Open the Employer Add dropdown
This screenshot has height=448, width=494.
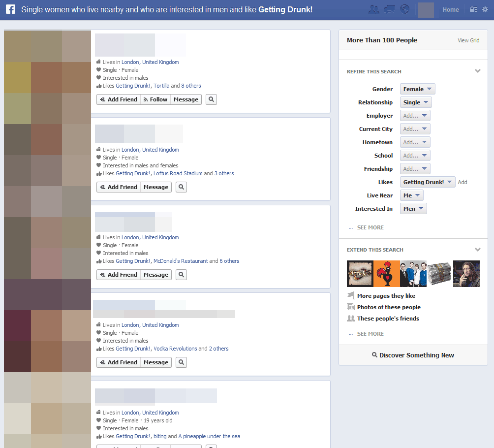tap(415, 115)
